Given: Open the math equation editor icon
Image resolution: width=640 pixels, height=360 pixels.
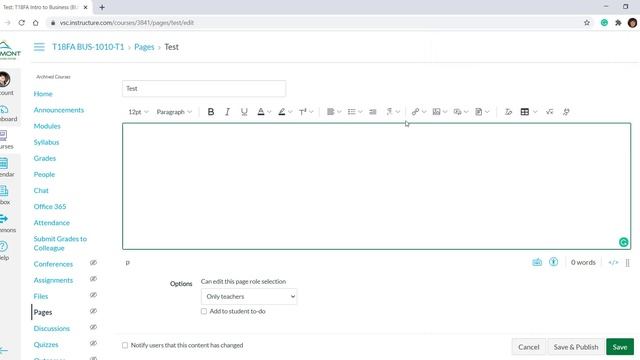Looking at the screenshot, I should coord(549,112).
